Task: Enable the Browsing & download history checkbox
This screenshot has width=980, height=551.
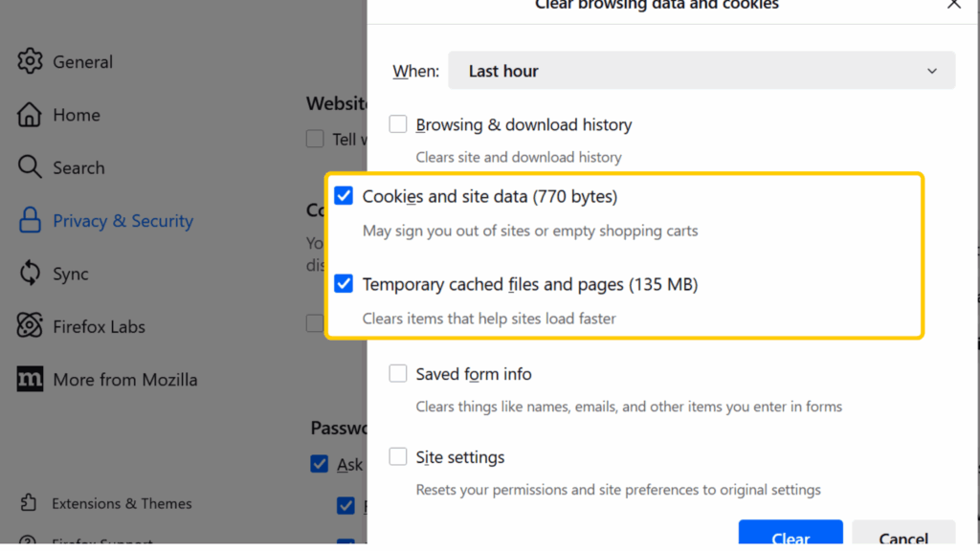Action: [398, 123]
